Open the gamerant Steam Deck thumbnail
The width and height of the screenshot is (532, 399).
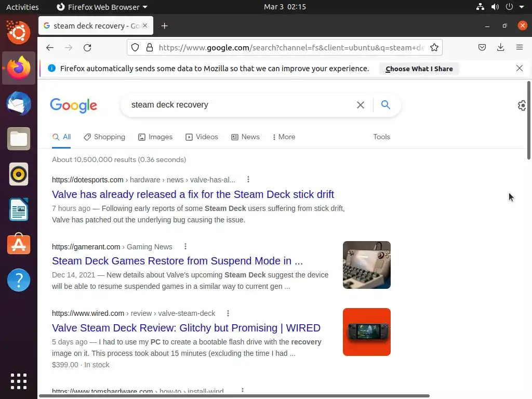366,265
